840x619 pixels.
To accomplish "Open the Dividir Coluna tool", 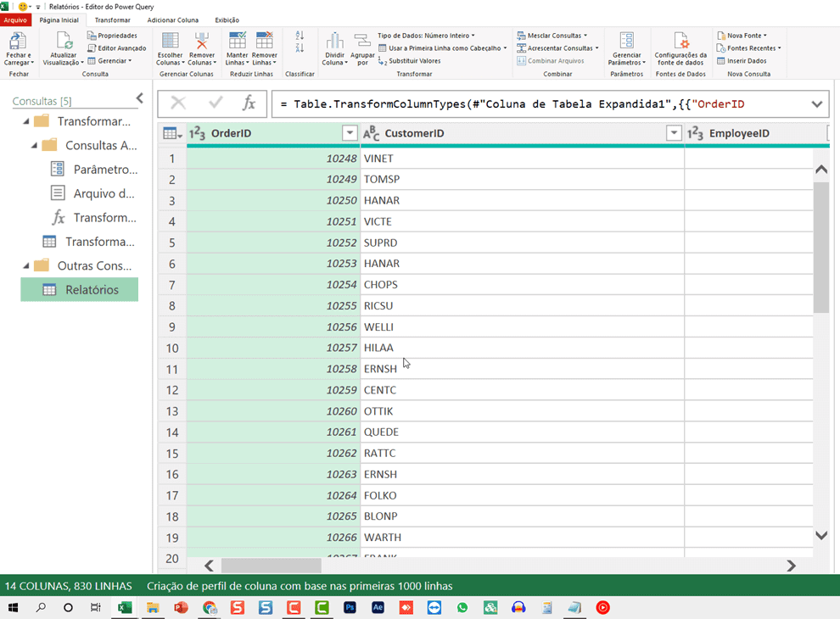I will 334,48.
